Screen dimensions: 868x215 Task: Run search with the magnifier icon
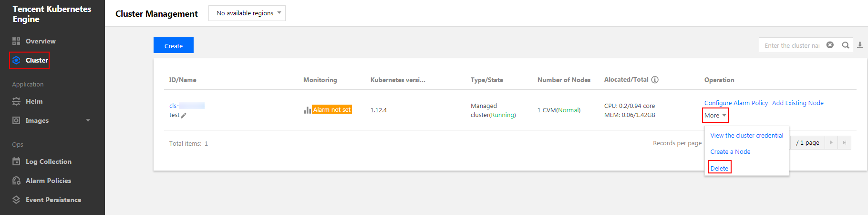click(846, 45)
